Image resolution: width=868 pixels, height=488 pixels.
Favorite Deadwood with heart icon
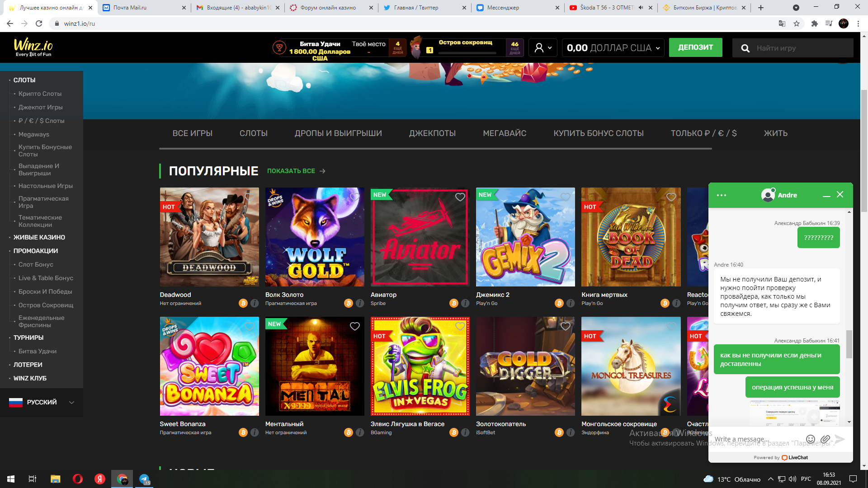250,197
